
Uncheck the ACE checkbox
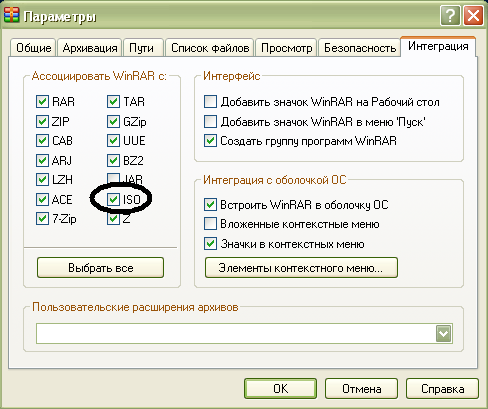click(x=42, y=199)
